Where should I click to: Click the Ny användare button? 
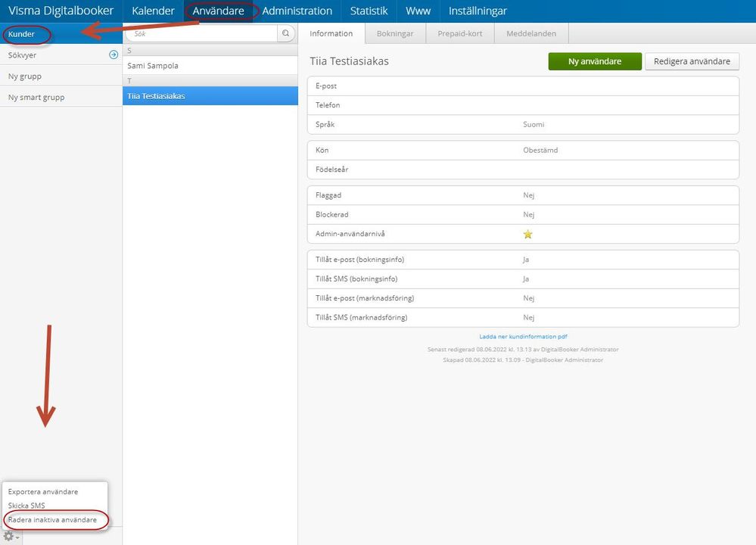point(595,61)
